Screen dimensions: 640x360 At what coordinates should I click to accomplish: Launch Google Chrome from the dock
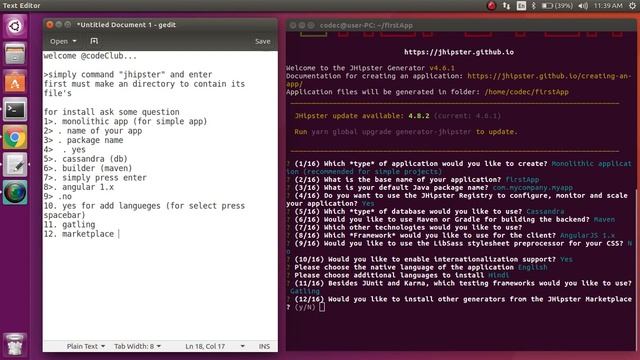15,137
